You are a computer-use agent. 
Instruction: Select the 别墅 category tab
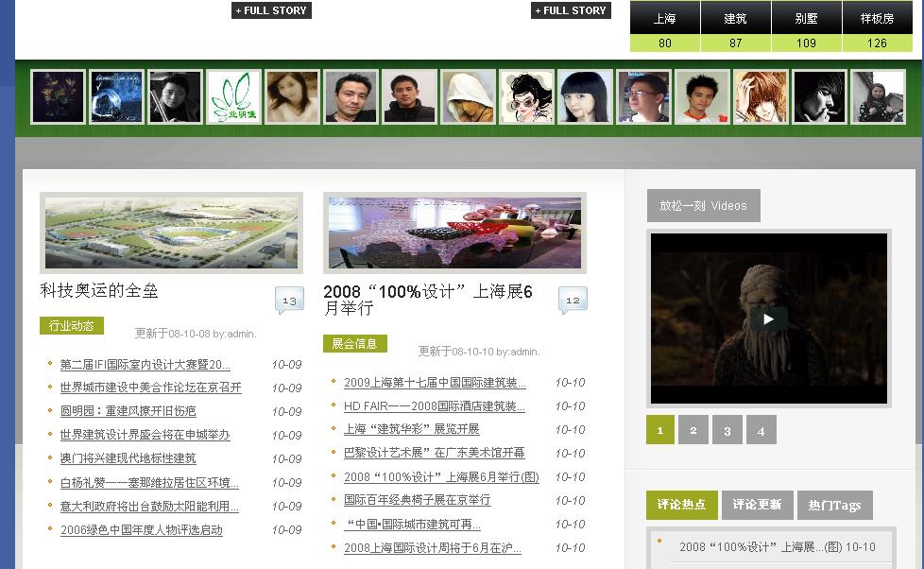pos(806,18)
